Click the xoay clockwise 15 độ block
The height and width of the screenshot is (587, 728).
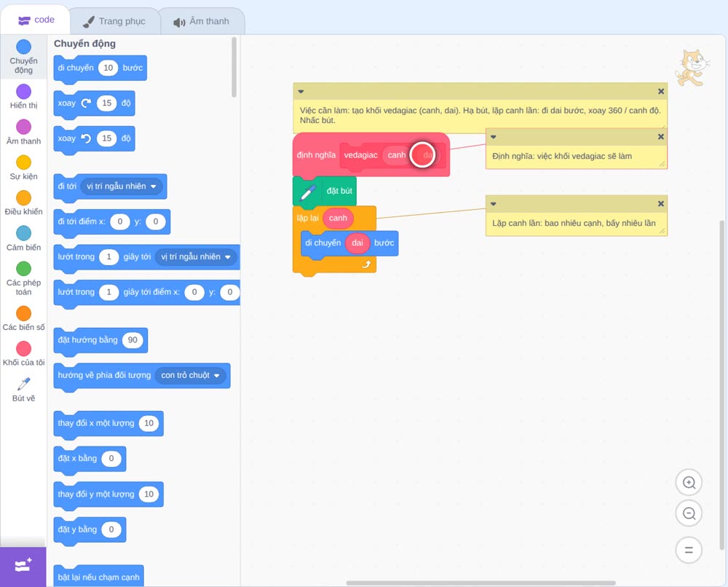[94, 103]
